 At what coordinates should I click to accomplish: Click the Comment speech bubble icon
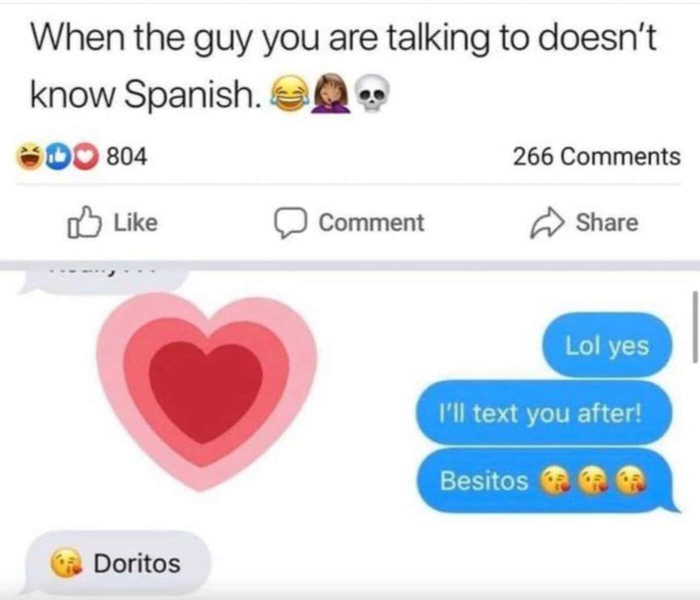coord(289,223)
